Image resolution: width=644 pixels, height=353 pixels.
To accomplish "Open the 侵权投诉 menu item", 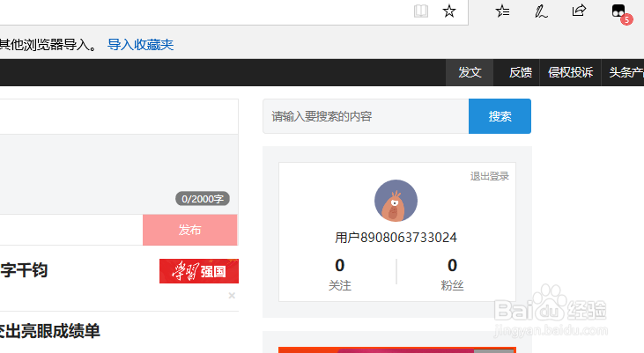I will click(571, 73).
